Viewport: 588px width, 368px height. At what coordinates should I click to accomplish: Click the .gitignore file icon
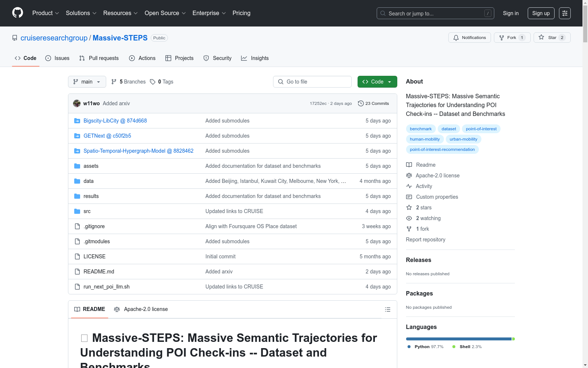pos(77,226)
